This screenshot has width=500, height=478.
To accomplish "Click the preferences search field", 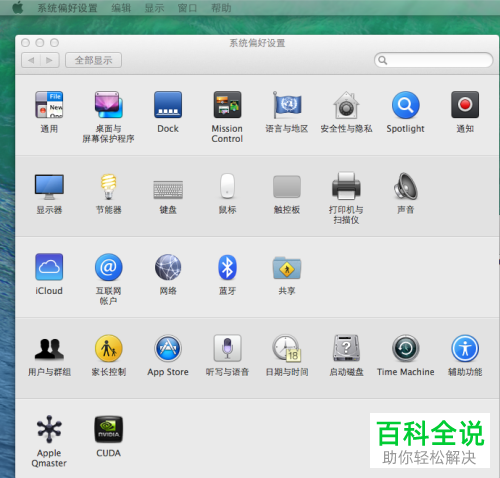I will click(433, 60).
